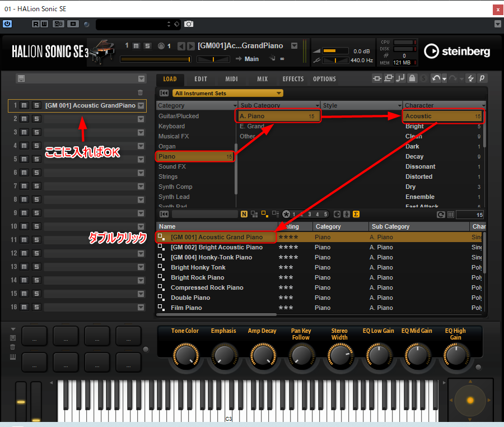Screen dimensions: 504x427
Task: Switch to the EFFECTS tab
Action: (x=293, y=79)
